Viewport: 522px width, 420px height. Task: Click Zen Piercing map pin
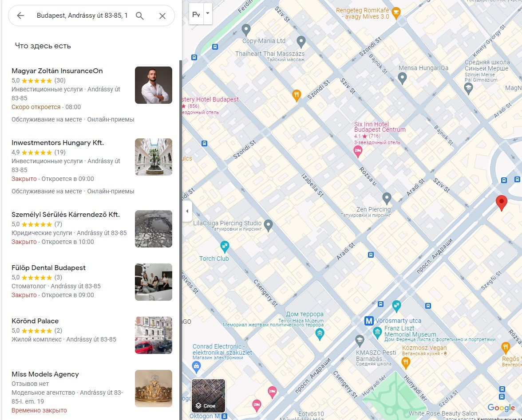coord(387,199)
